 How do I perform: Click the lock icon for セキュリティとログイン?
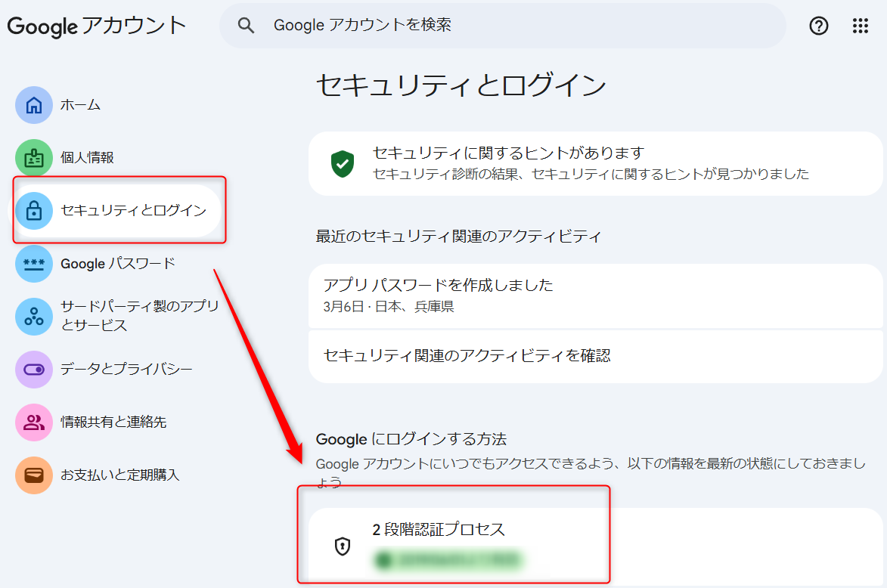click(x=34, y=211)
